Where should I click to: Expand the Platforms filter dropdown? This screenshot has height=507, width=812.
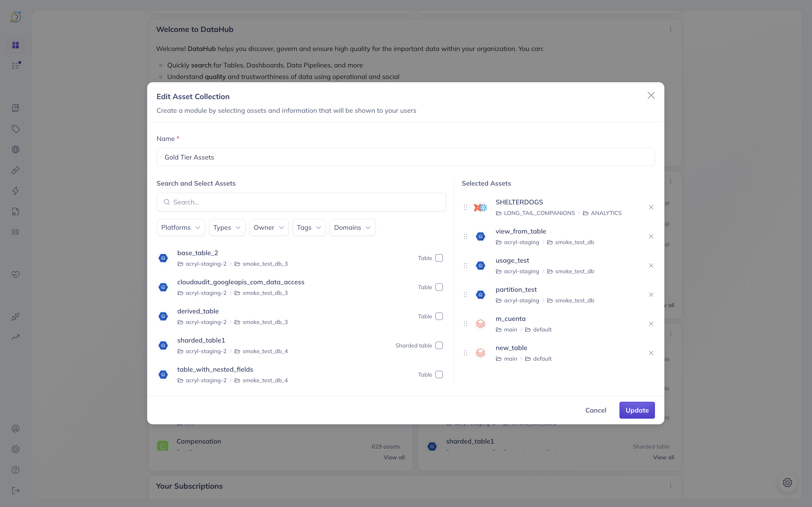click(x=181, y=227)
